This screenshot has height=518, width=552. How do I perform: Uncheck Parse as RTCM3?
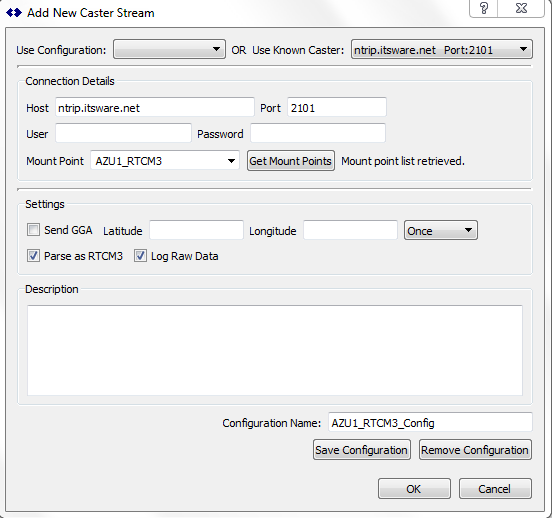pyautogui.click(x=33, y=256)
